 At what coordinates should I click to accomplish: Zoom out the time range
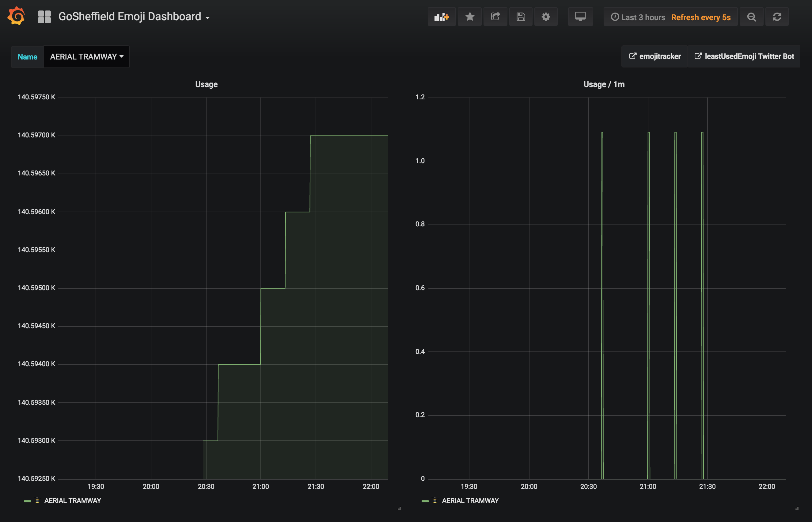coord(751,17)
